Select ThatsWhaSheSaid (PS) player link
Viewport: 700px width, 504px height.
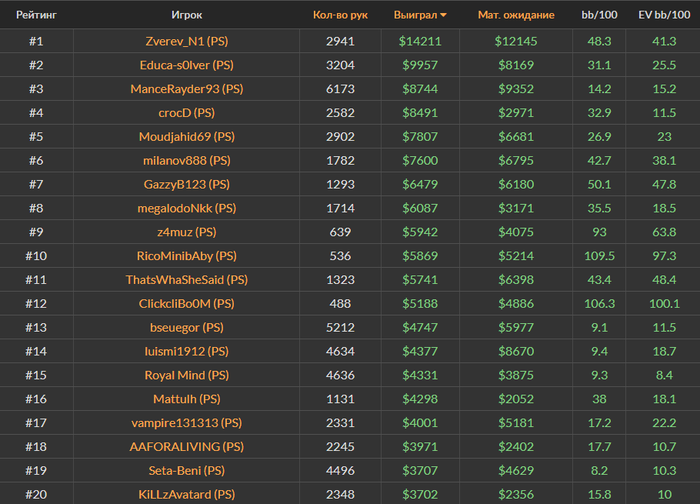(187, 280)
